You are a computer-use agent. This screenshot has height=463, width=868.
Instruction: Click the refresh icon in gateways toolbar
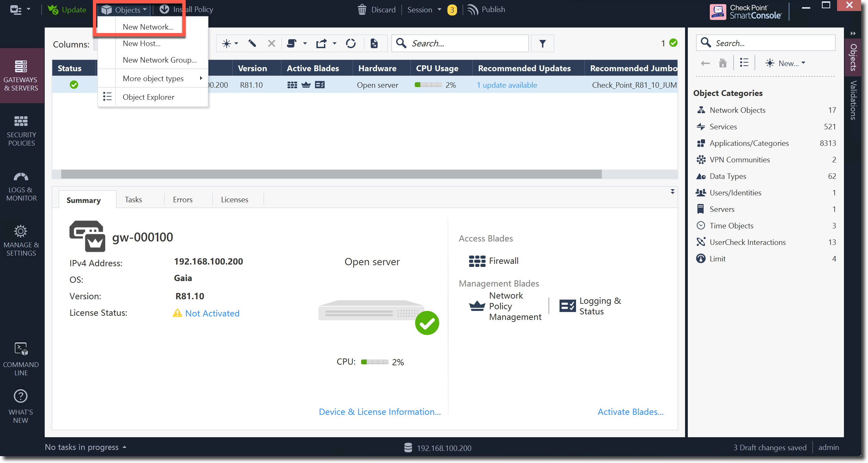[350, 44]
